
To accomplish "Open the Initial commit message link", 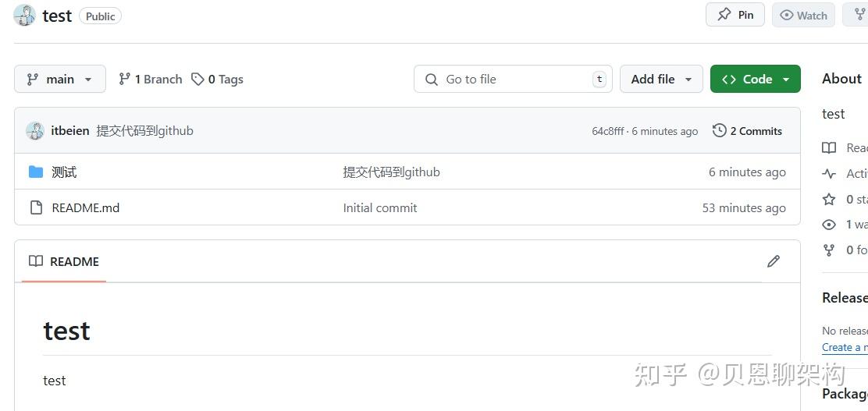I will pyautogui.click(x=380, y=207).
